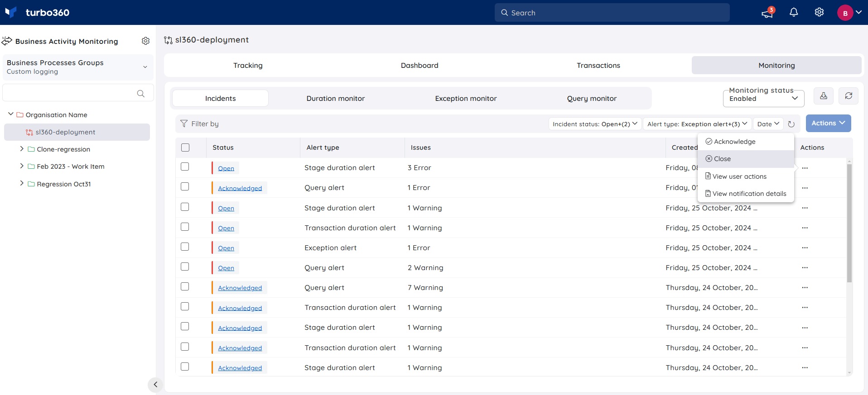Click the Business Activity Monitoring module icon
The width and height of the screenshot is (868, 395).
pos(7,41)
